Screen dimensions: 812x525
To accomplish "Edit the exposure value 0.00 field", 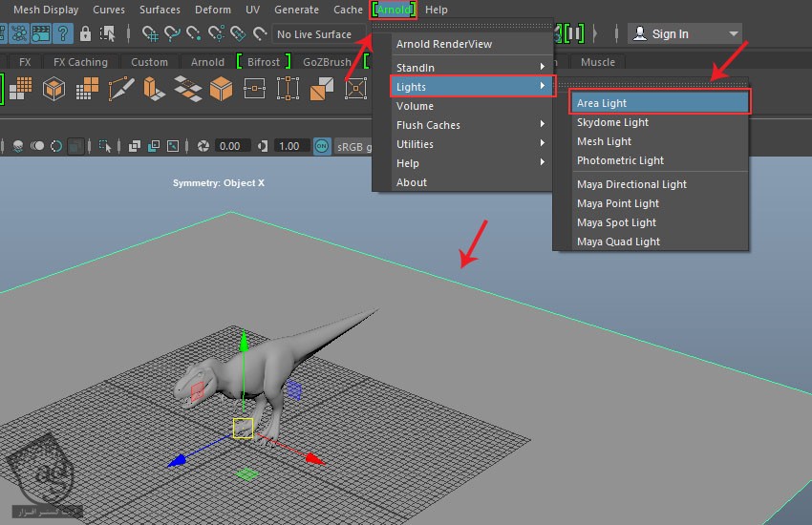I will [x=231, y=146].
